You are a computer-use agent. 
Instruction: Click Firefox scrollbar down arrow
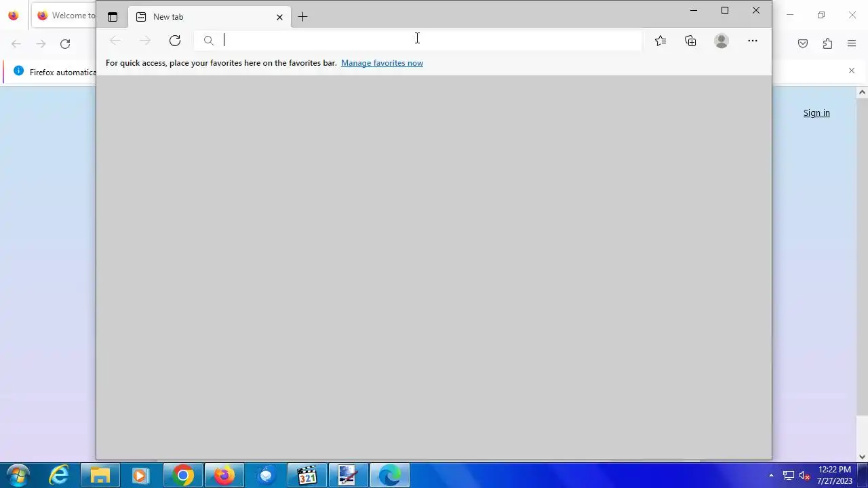click(863, 457)
